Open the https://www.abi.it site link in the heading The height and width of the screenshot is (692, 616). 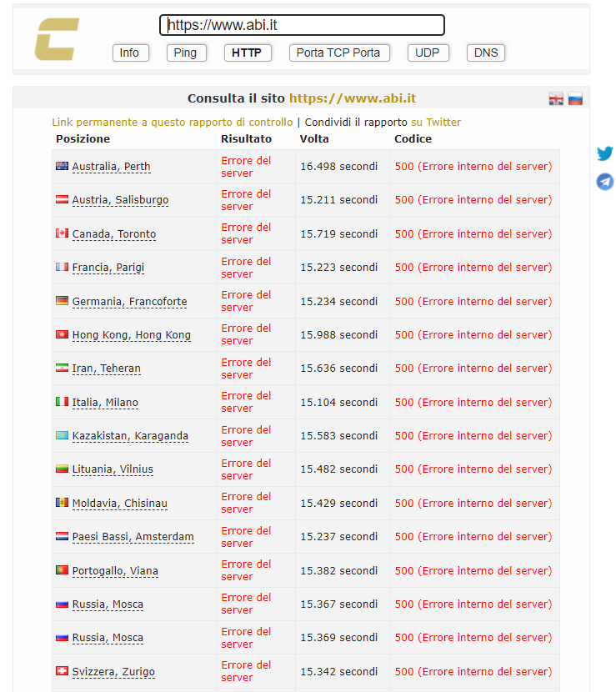coord(352,98)
